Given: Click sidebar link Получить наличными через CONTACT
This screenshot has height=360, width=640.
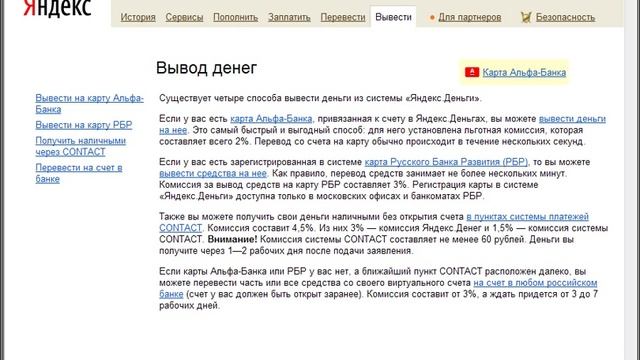Looking at the screenshot, I should point(80,146).
